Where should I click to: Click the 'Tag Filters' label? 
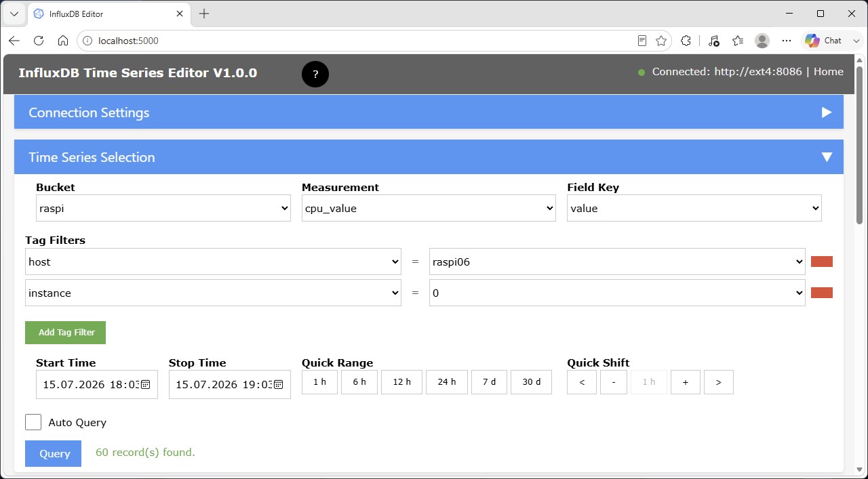[x=56, y=240]
